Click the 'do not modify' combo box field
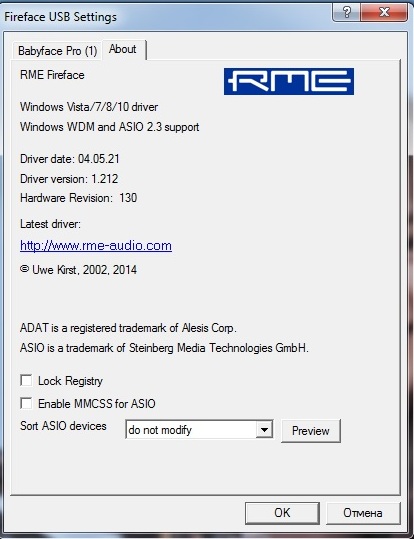Screen dimensions: 414x539 click(x=199, y=429)
